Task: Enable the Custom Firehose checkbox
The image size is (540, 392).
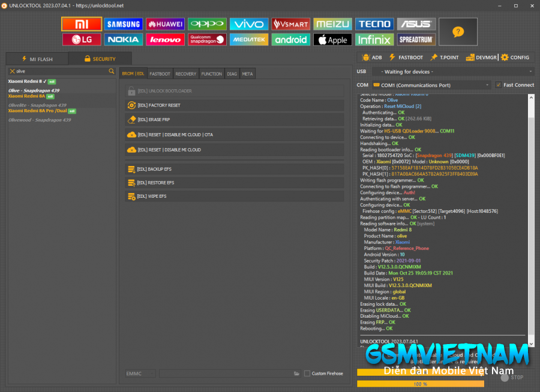Action: point(307,373)
